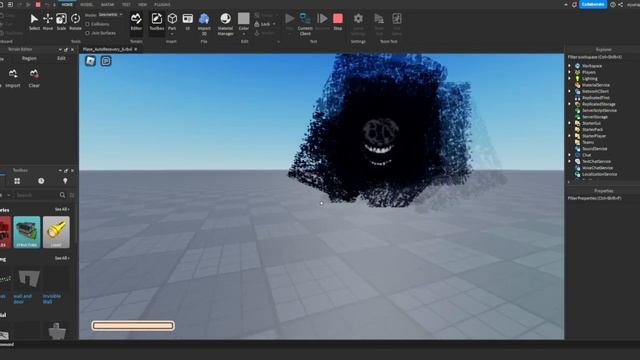Activate the Move tool
The image size is (640, 360).
tap(48, 22)
